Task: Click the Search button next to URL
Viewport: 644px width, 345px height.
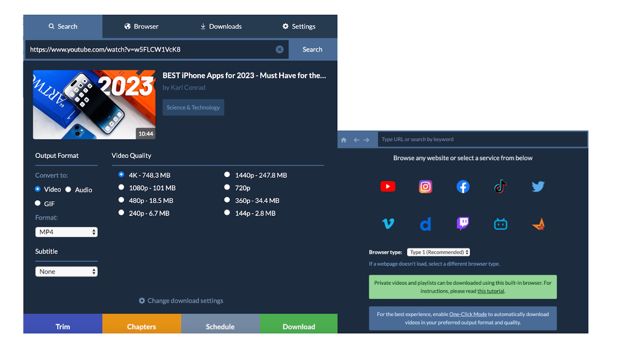Action: 313,49
